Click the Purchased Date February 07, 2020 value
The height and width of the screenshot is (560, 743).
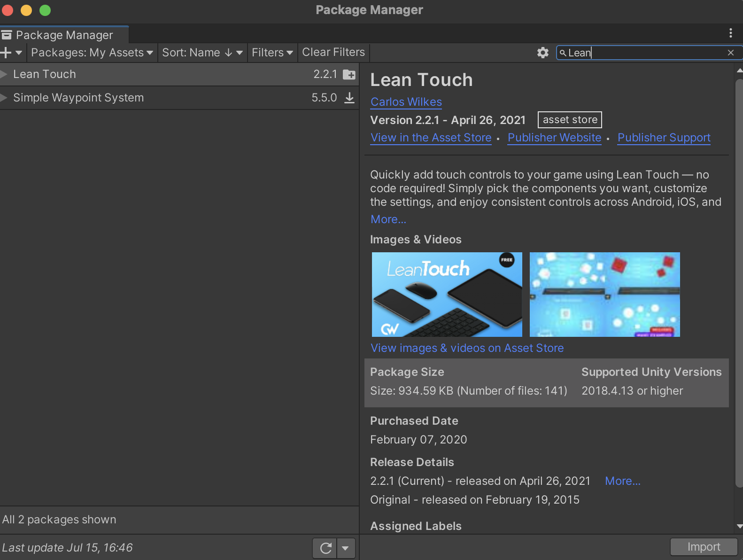(x=418, y=440)
